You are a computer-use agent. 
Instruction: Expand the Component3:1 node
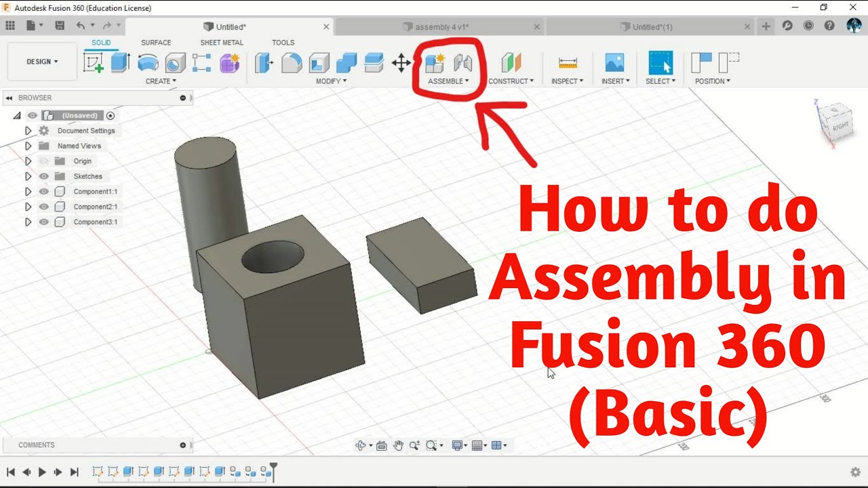point(28,222)
